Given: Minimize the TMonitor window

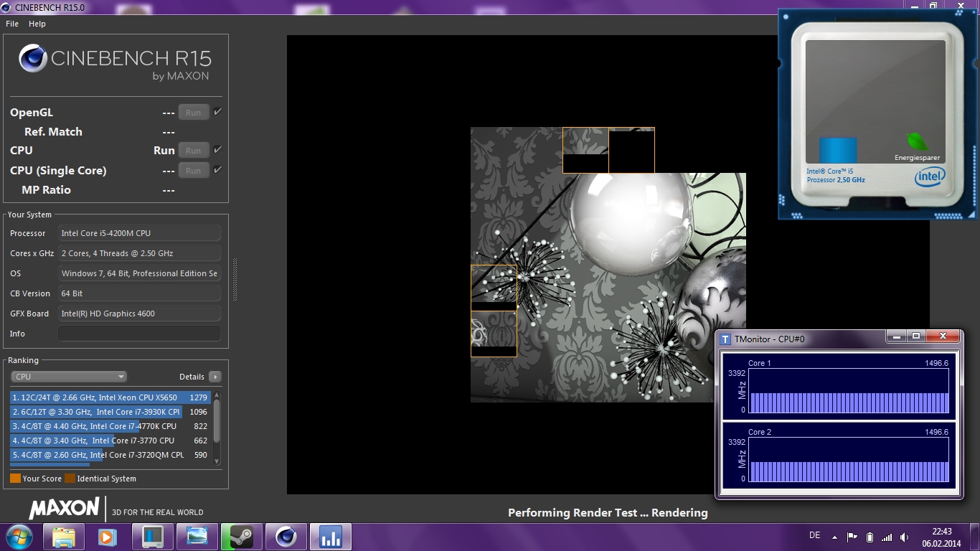Looking at the screenshot, I should click(895, 336).
